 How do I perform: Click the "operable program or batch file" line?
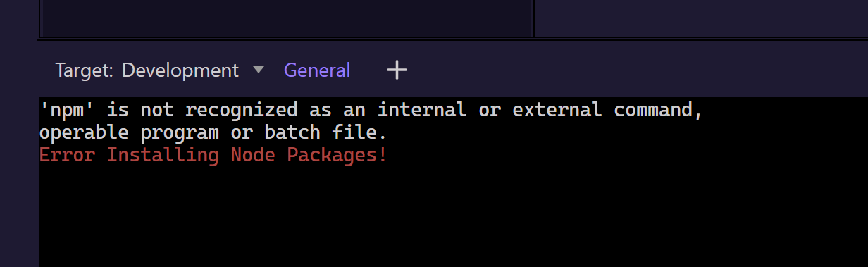(213, 132)
